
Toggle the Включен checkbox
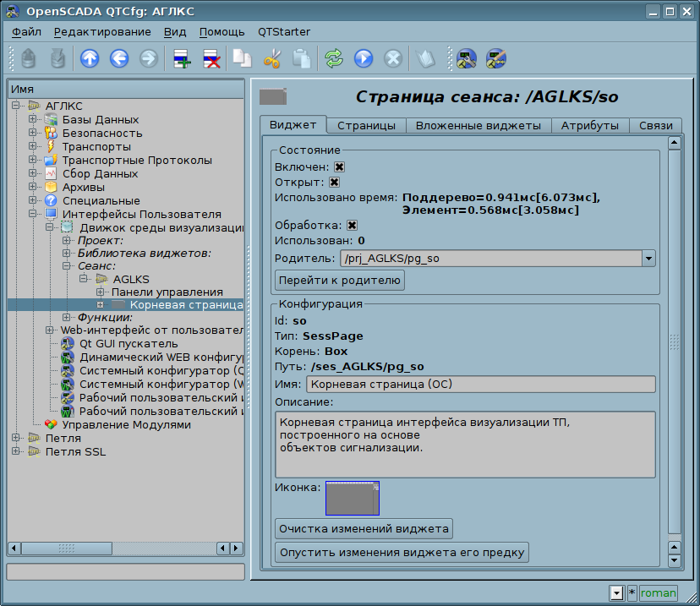(x=339, y=167)
